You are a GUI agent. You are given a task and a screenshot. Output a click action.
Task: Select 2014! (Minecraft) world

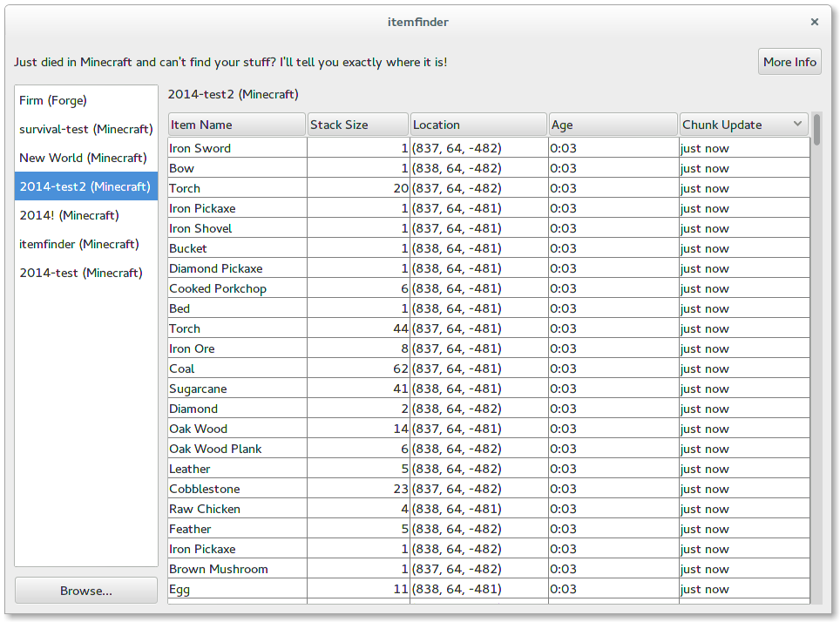click(86, 215)
